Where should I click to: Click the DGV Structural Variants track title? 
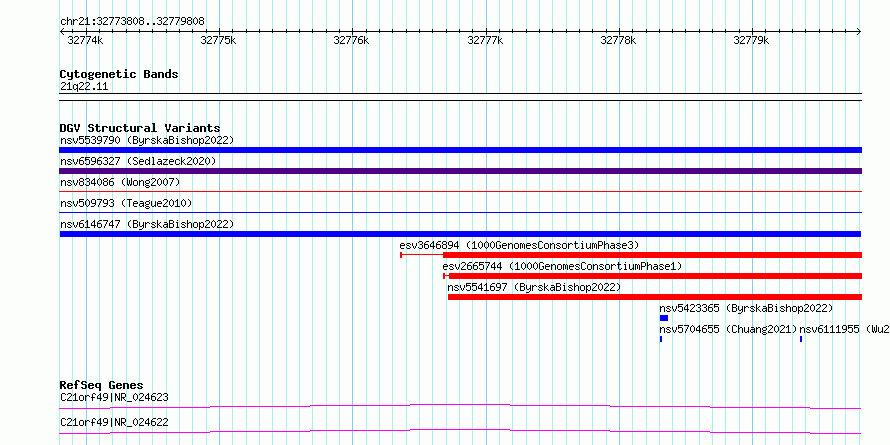[140, 128]
